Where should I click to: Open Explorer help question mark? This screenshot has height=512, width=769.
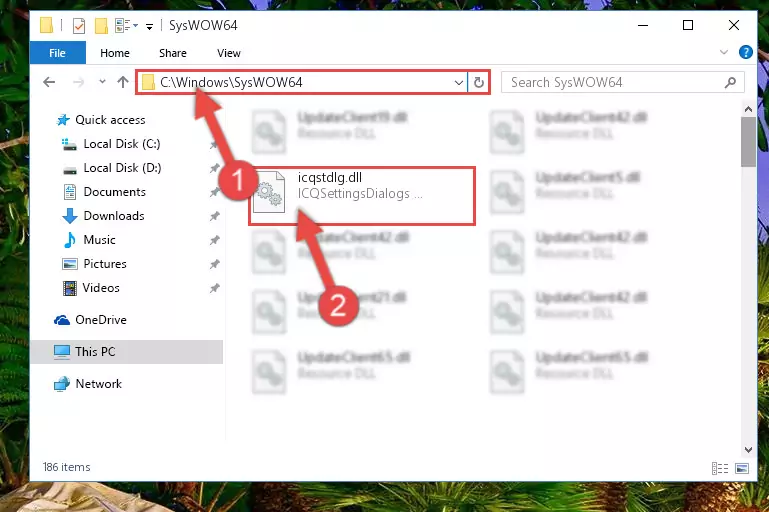745,52
